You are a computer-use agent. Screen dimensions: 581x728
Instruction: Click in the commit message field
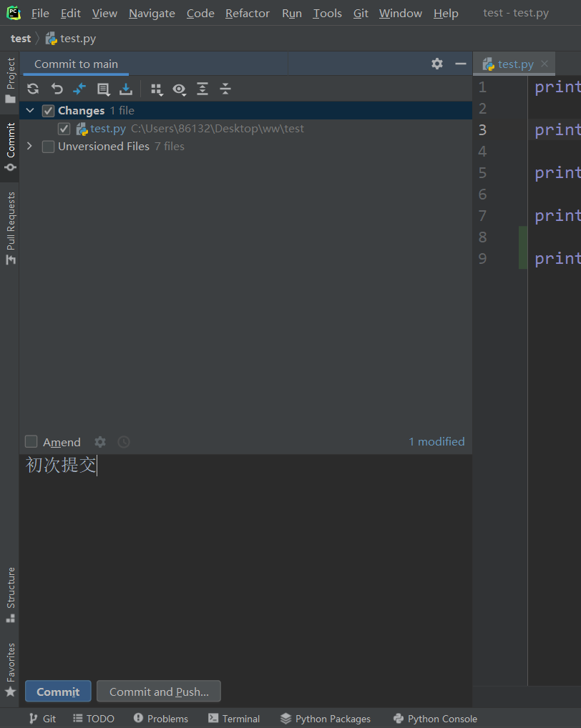click(x=245, y=566)
